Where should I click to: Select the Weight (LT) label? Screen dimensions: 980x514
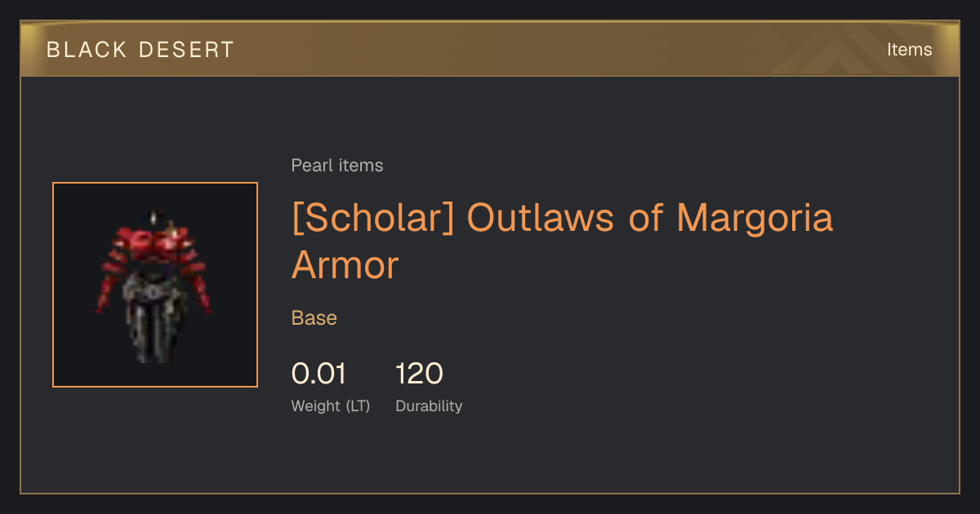click(x=331, y=405)
